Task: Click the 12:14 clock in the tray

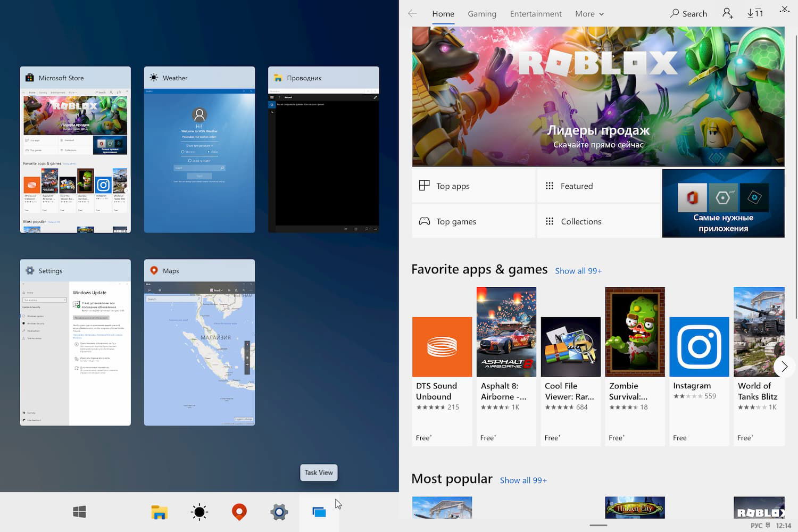Action: [x=784, y=526]
